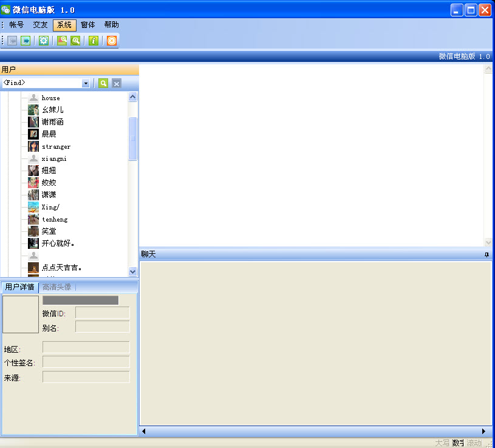Open the 帮助 menu

[111, 25]
